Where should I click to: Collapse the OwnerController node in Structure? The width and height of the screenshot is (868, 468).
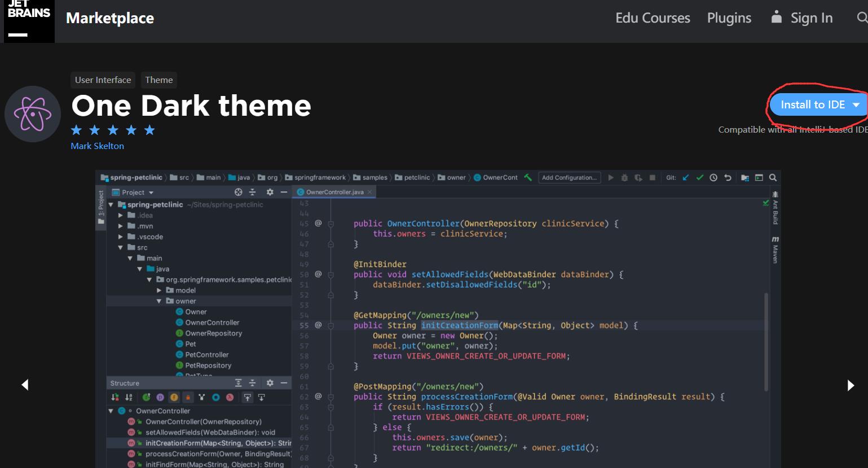coord(111,411)
